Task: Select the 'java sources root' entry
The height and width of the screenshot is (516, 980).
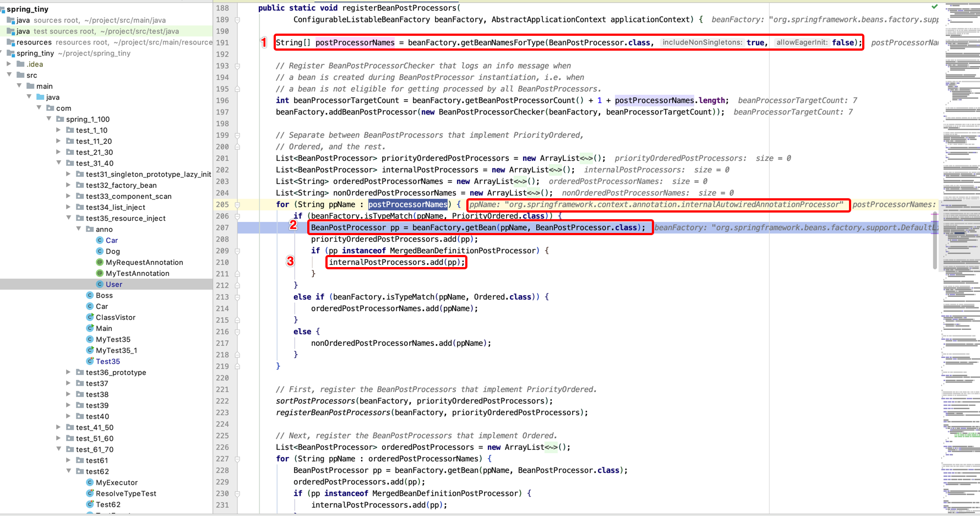Action: click(x=106, y=20)
